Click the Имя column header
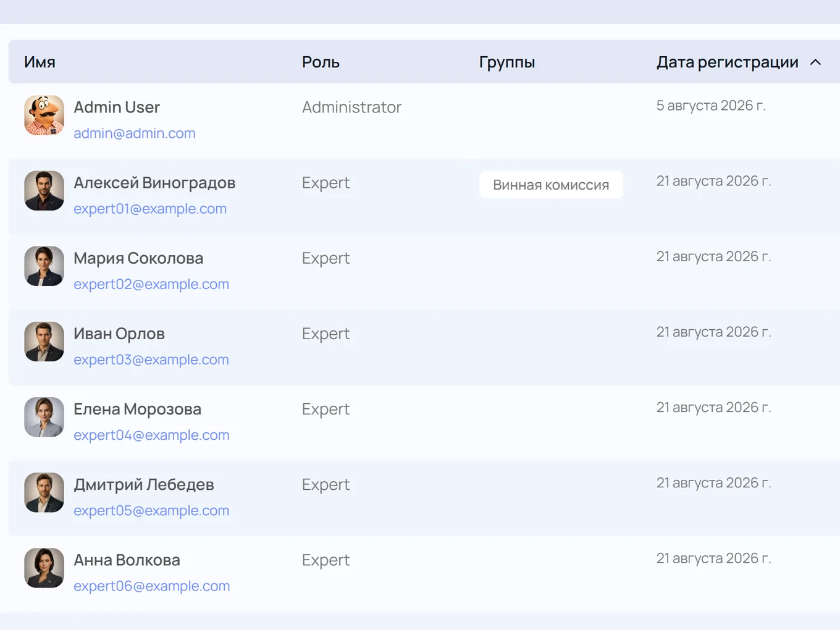Screen dimensions: 840x630 coord(40,62)
